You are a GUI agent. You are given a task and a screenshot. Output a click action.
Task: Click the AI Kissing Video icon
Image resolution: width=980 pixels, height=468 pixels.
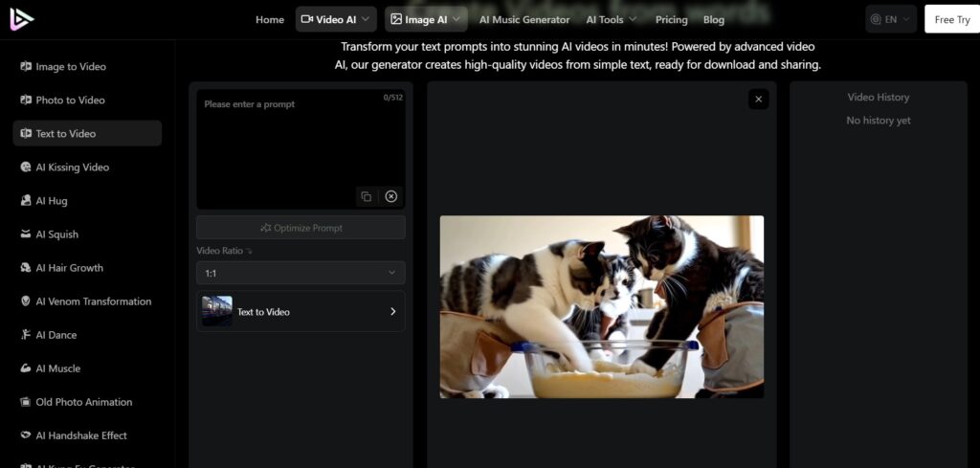pos(26,167)
